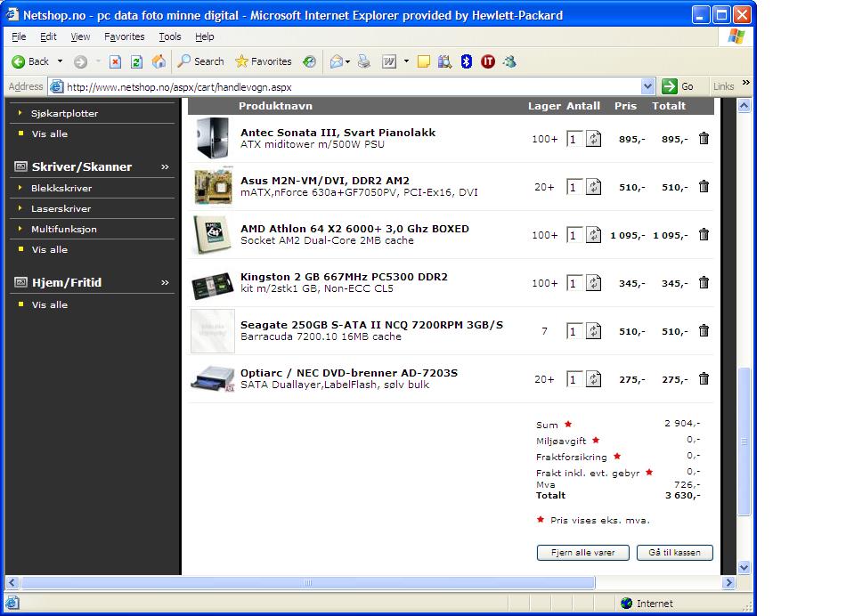Click the yellow note toolbar icon
This screenshot has height=616, width=846.
click(424, 62)
